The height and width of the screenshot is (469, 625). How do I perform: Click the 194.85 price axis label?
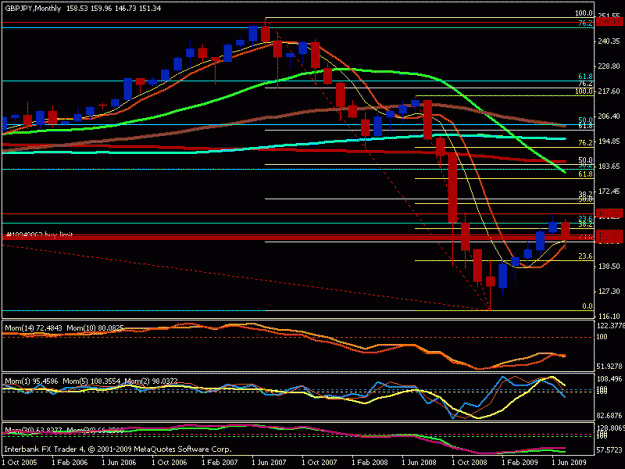tap(609, 141)
